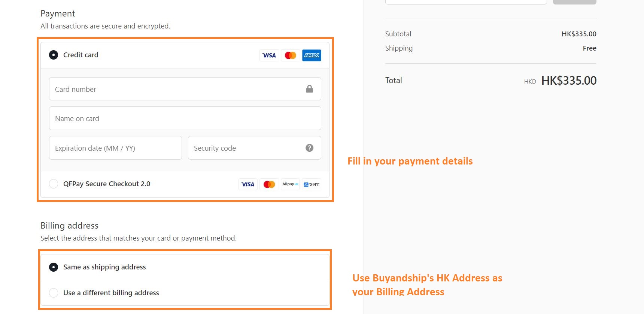Select the Credit card payment option
Viewport: 644px width, 314px height.
[54, 55]
